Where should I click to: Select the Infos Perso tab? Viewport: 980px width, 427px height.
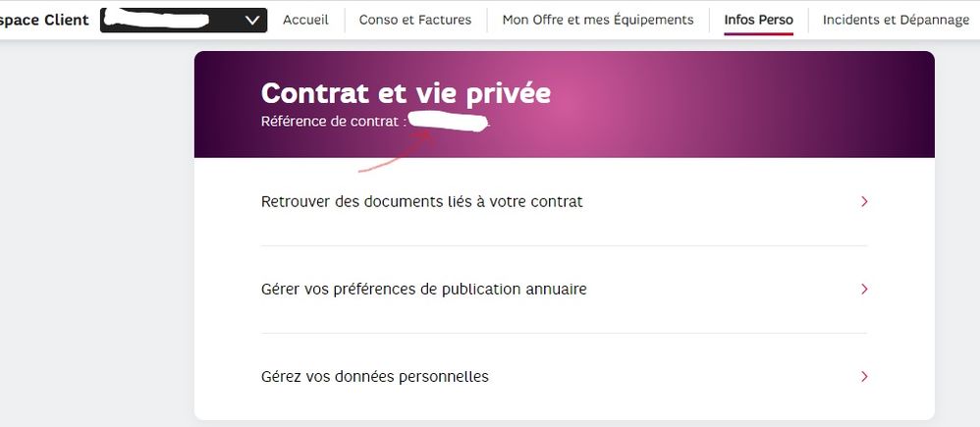(758, 20)
